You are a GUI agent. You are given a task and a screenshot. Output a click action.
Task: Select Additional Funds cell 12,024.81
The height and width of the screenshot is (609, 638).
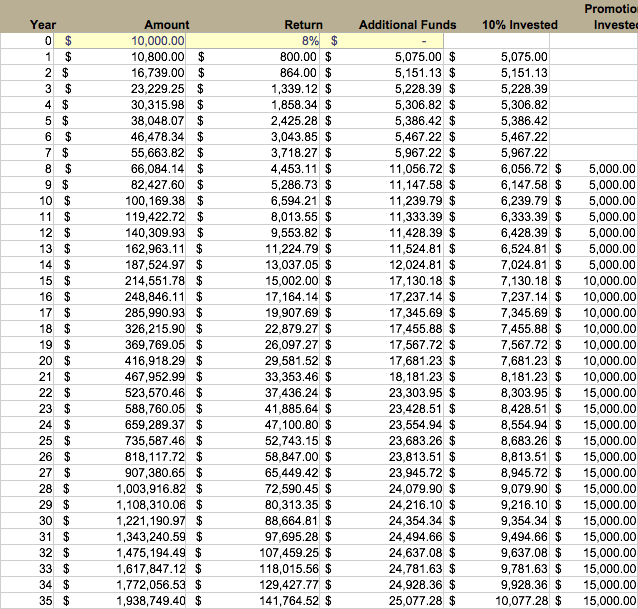pos(382,265)
